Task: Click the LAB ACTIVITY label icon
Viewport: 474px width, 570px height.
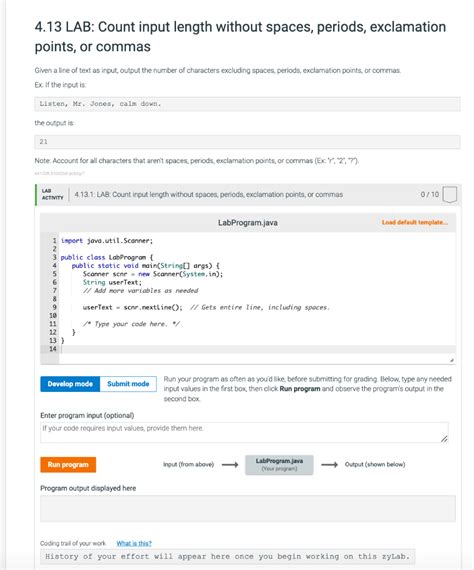Action: coord(52,194)
